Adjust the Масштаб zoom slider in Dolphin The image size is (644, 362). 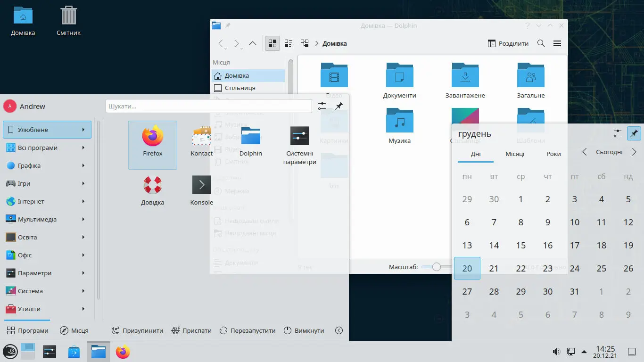point(436,267)
